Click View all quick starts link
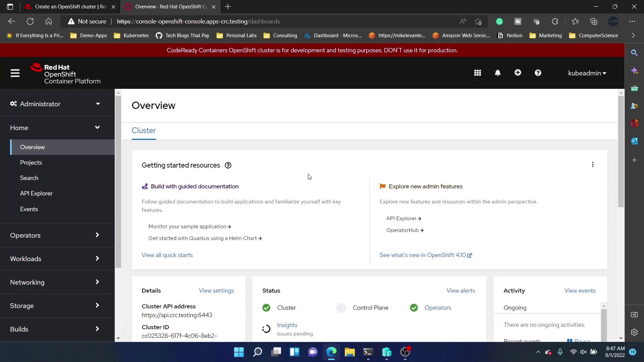Viewport: 644px width, 362px height. (x=167, y=255)
